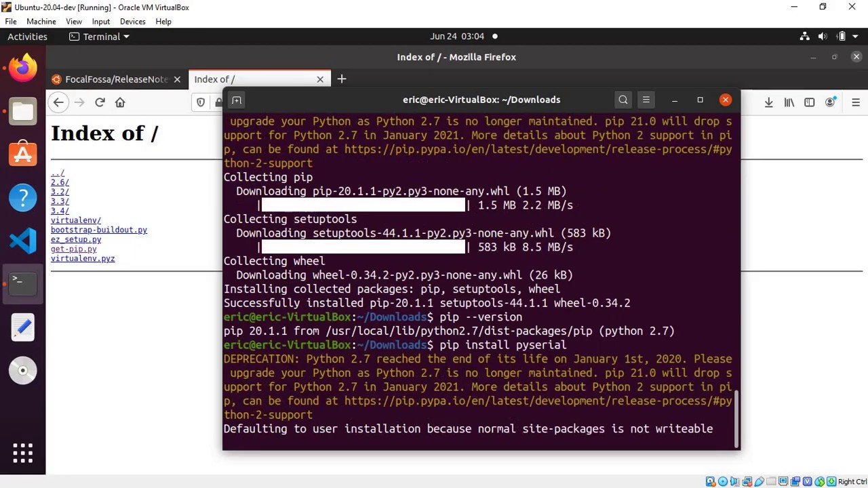Open the 2.6/ directory link

60,182
